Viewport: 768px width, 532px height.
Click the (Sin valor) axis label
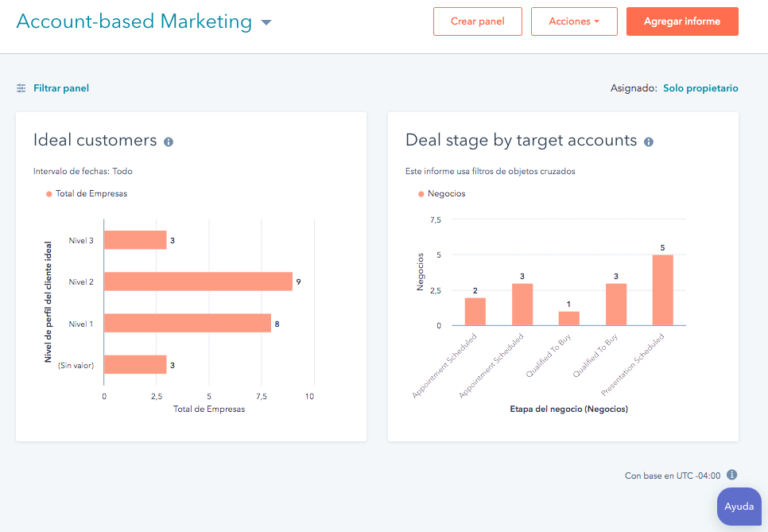point(76,366)
